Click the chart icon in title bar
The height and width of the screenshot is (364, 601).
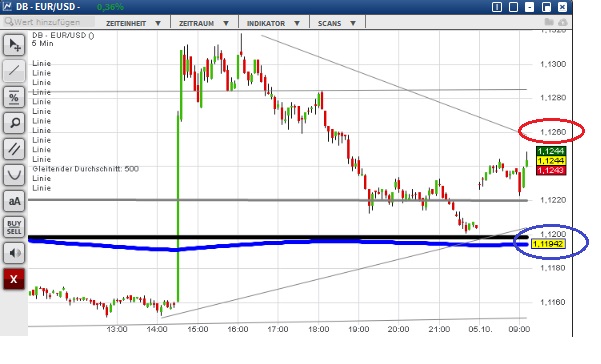coord(7,7)
